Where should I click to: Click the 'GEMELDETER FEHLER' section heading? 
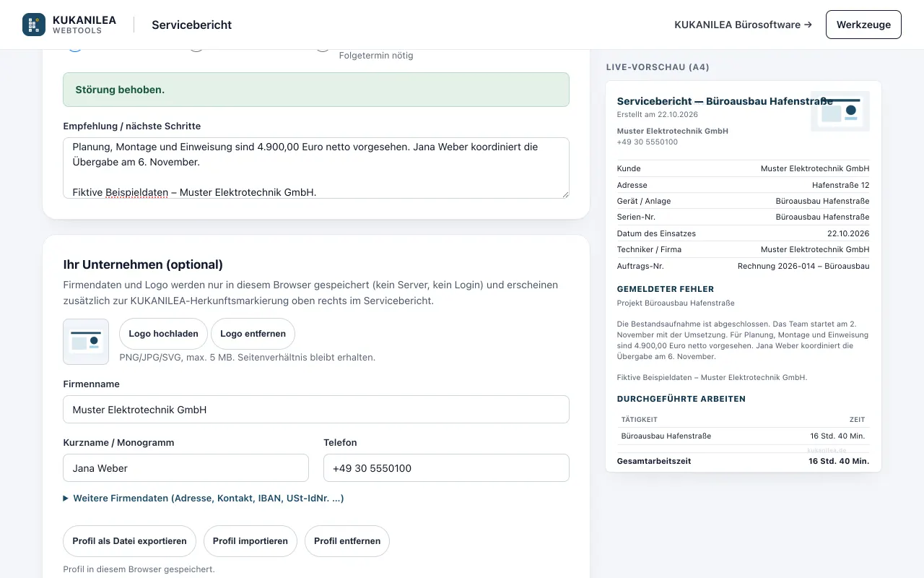tap(666, 289)
